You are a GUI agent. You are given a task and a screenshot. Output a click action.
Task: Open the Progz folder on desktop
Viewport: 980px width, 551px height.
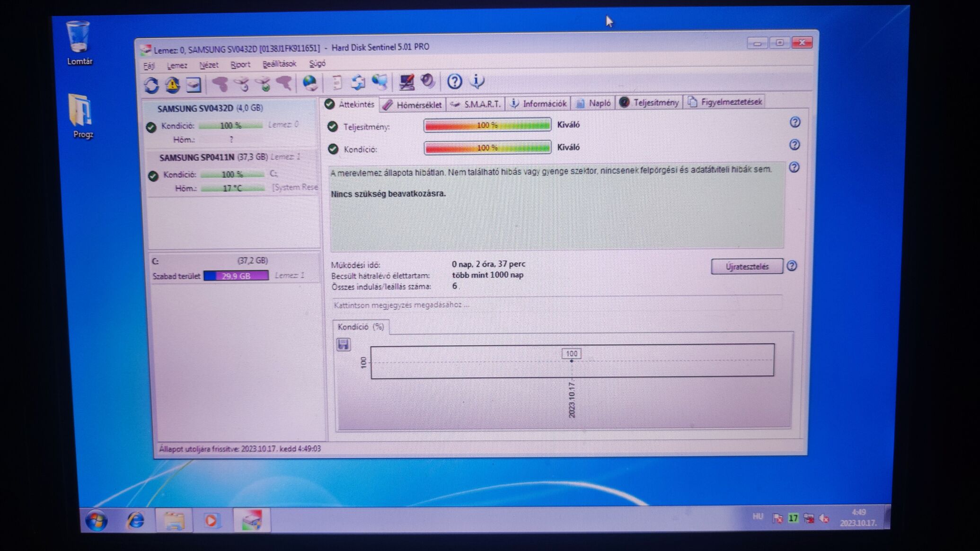click(82, 116)
